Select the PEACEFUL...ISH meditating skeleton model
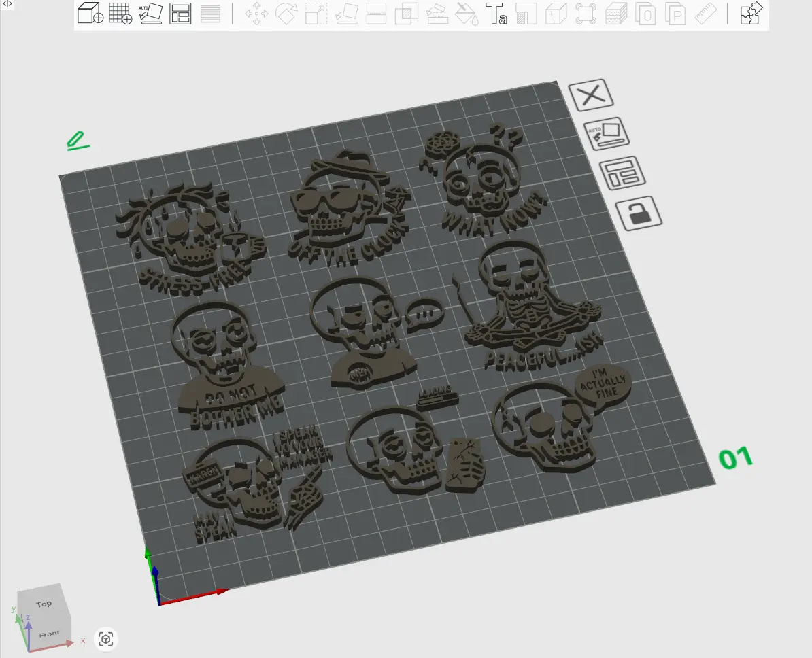The height and width of the screenshot is (658, 812). pyautogui.click(x=528, y=305)
